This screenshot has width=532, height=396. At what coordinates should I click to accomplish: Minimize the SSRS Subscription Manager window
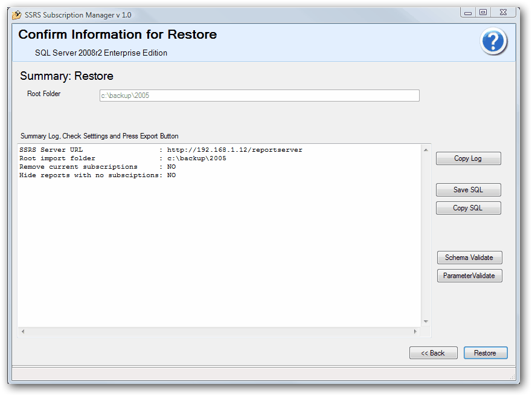coord(468,13)
